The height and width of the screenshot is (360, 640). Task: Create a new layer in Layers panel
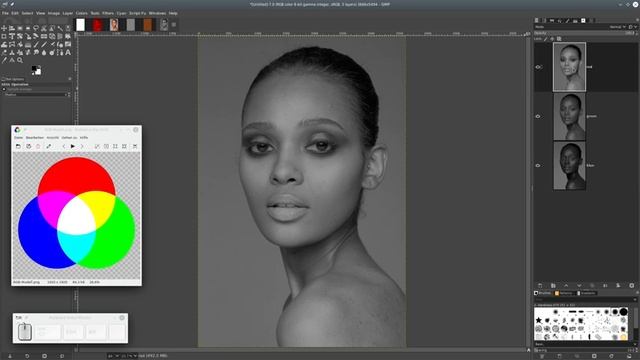[x=540, y=286]
